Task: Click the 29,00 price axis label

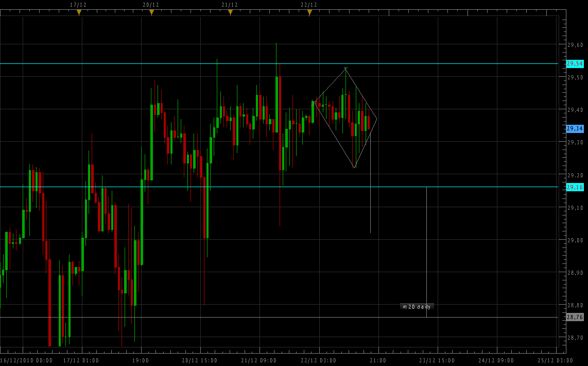Action: 575,240
